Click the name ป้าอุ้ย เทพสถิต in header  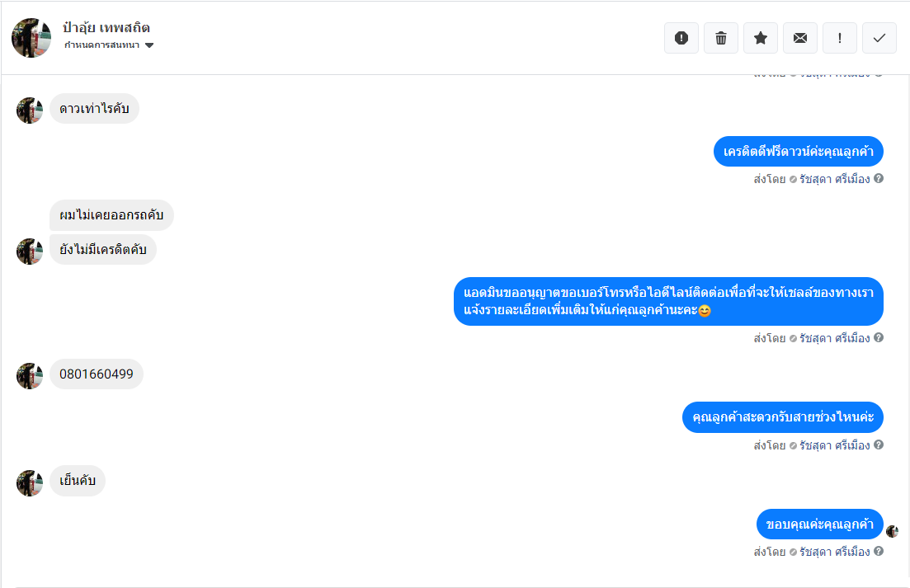(x=106, y=28)
